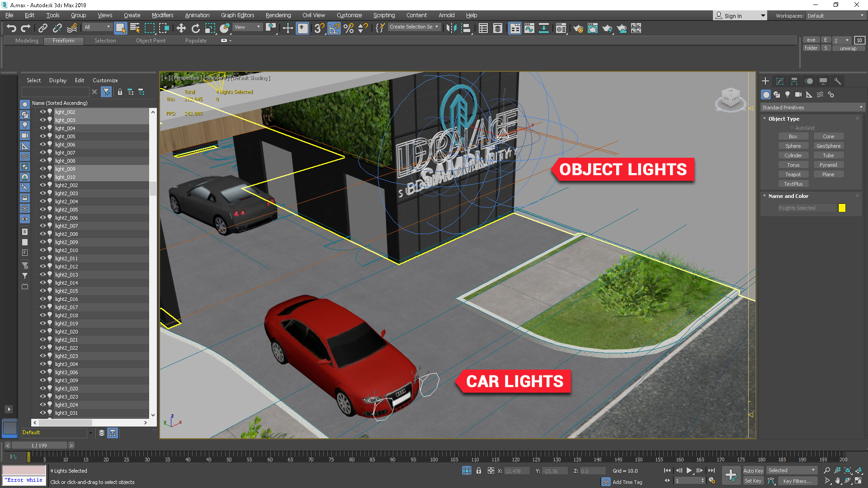Viewport: 868px width, 488px height.
Task: Click the yellow object color swatch
Action: [x=842, y=208]
